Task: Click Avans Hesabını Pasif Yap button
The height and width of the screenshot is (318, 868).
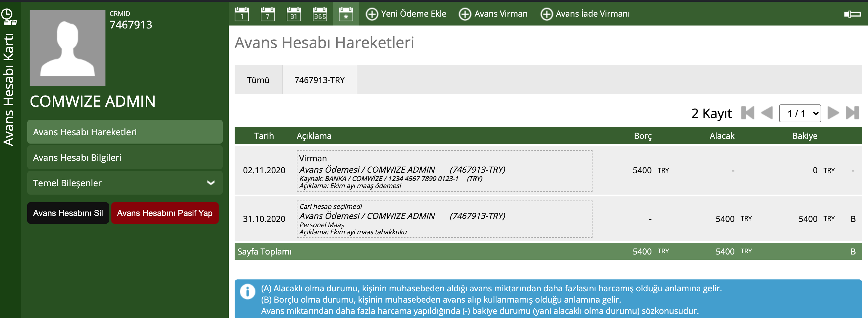Action: coord(165,213)
